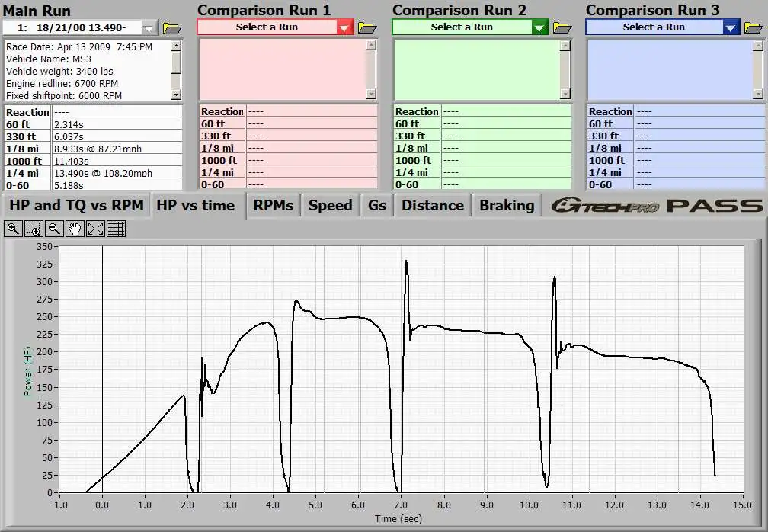768x532 pixels.
Task: Open the blue Comparison Run 3 dropdown
Action: 730,27
